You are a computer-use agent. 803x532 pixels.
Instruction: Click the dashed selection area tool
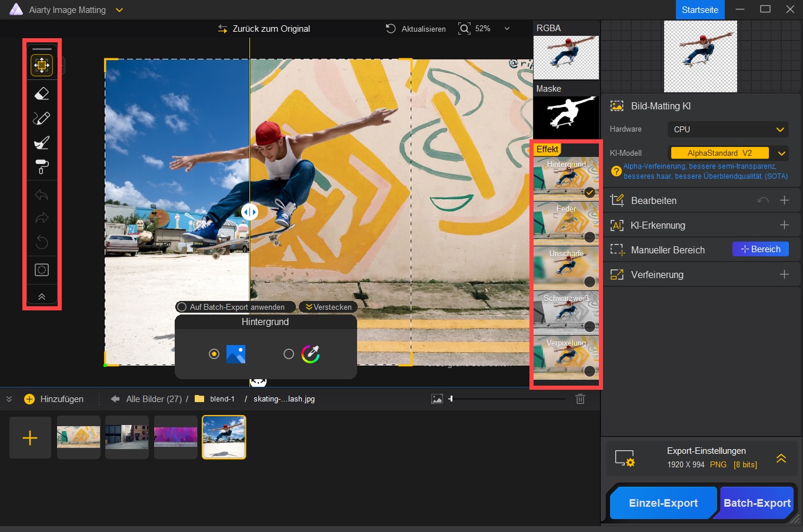[x=42, y=270]
